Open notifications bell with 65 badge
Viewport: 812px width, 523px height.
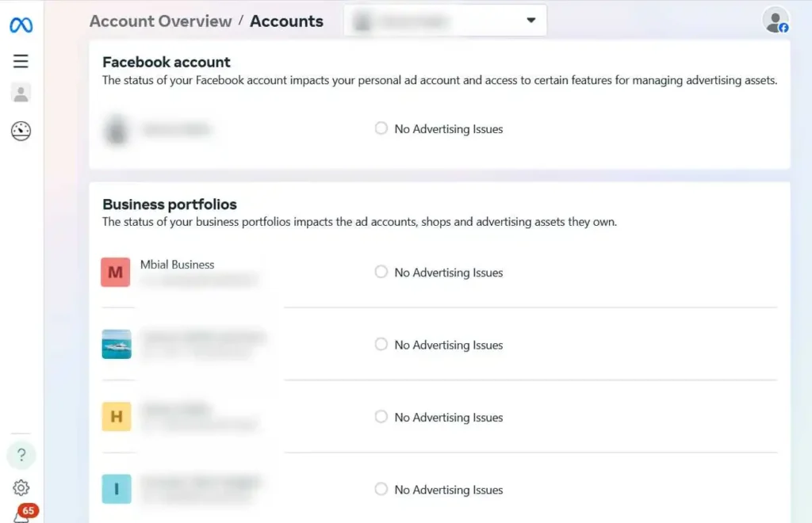25,513
